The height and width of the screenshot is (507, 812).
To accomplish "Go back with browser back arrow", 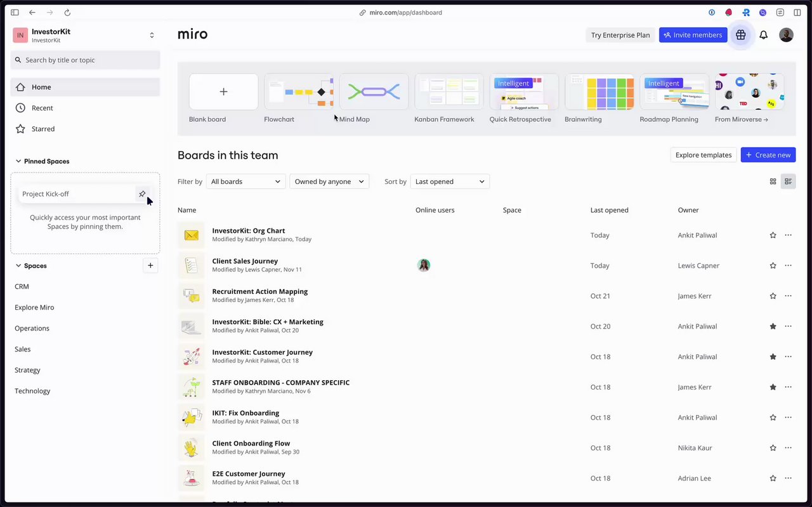I will [x=32, y=12].
